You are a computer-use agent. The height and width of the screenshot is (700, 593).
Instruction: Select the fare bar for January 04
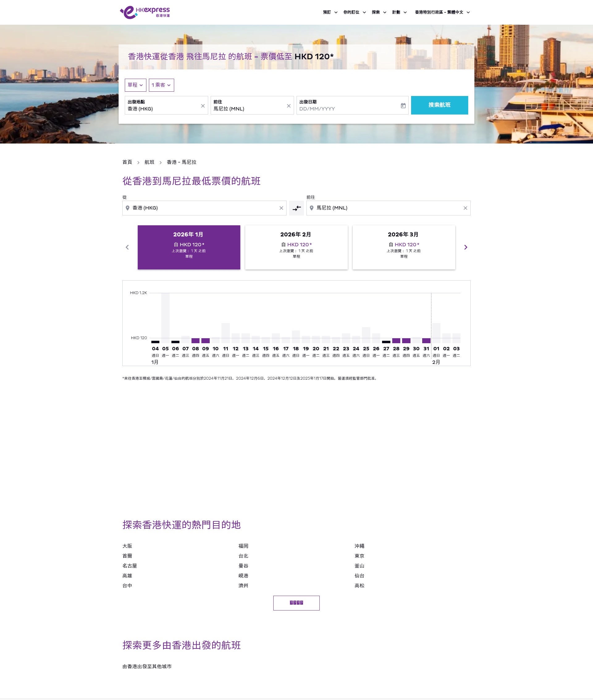tap(155, 342)
